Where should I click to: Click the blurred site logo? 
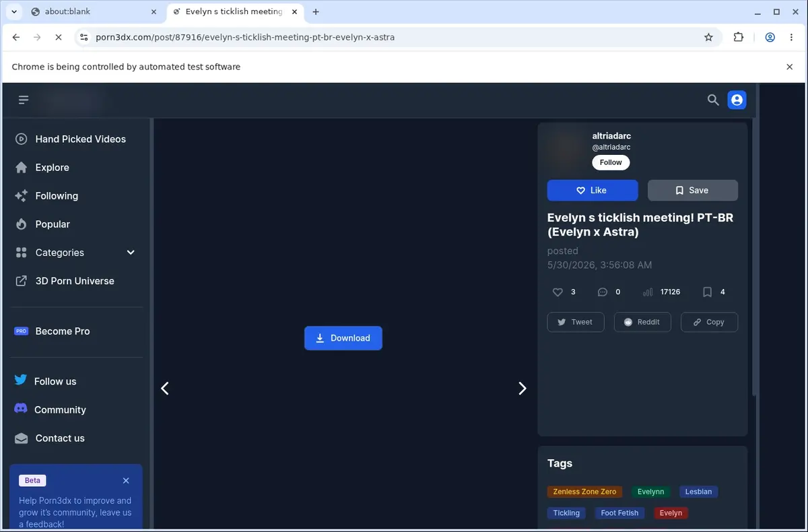click(x=71, y=101)
